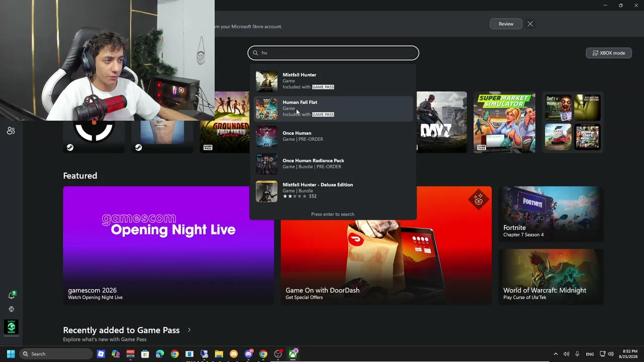Click the Once Human suggestion thumbnail
This screenshot has height=362, width=644.
pos(266,136)
